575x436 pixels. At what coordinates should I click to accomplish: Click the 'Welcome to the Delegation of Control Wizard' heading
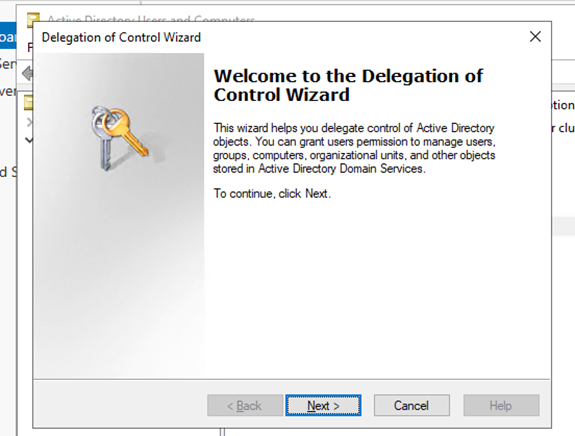tap(348, 85)
